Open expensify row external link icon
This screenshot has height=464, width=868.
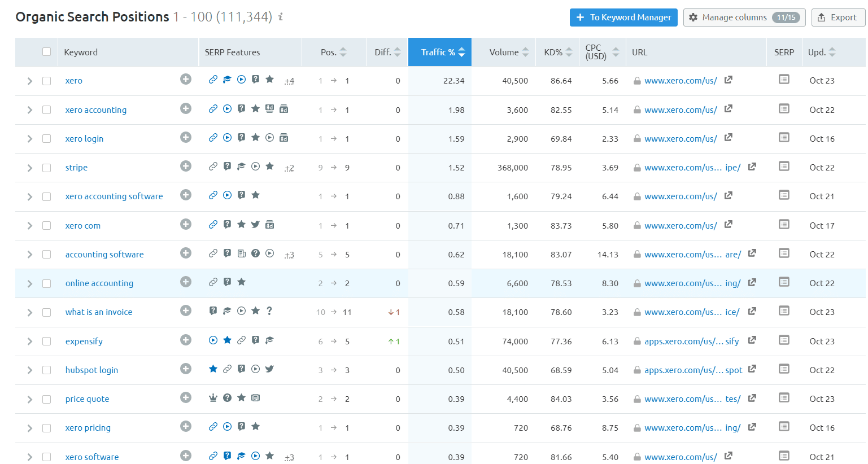[752, 340]
